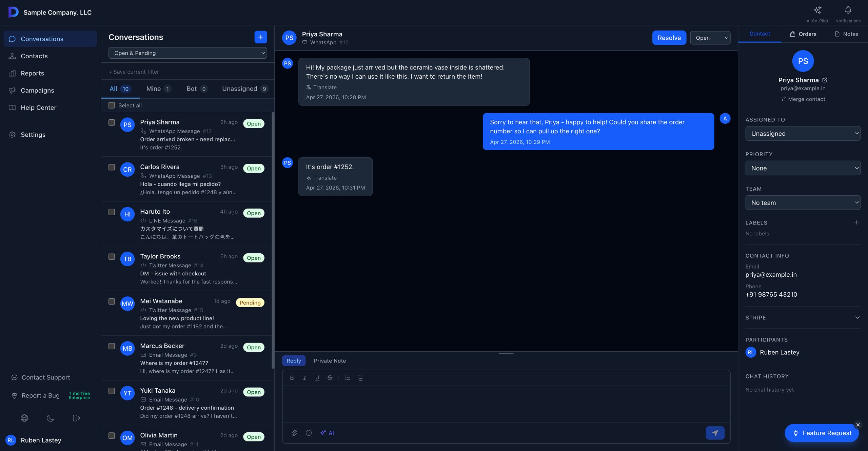Open the Assigned To dropdown
868x451 pixels.
click(803, 134)
